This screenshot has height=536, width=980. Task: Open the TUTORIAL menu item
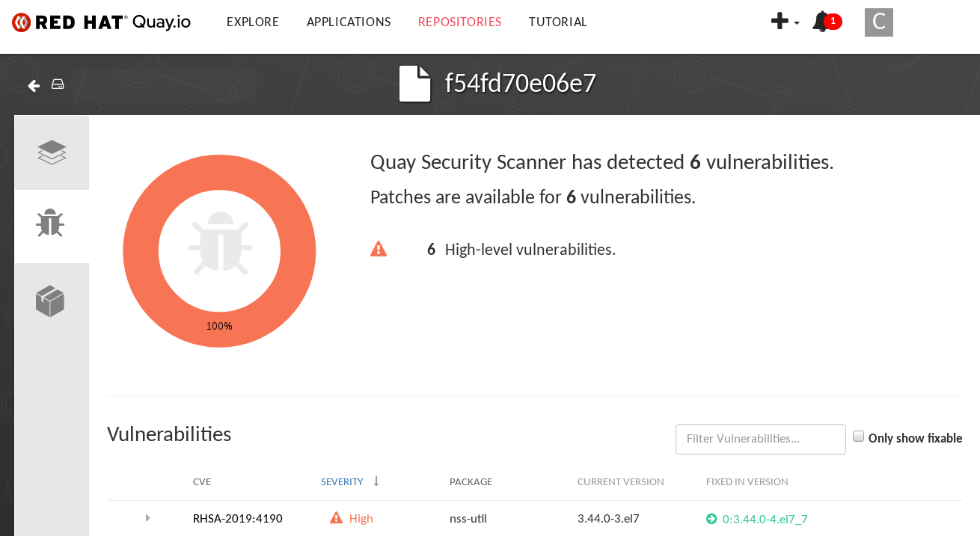pos(558,22)
